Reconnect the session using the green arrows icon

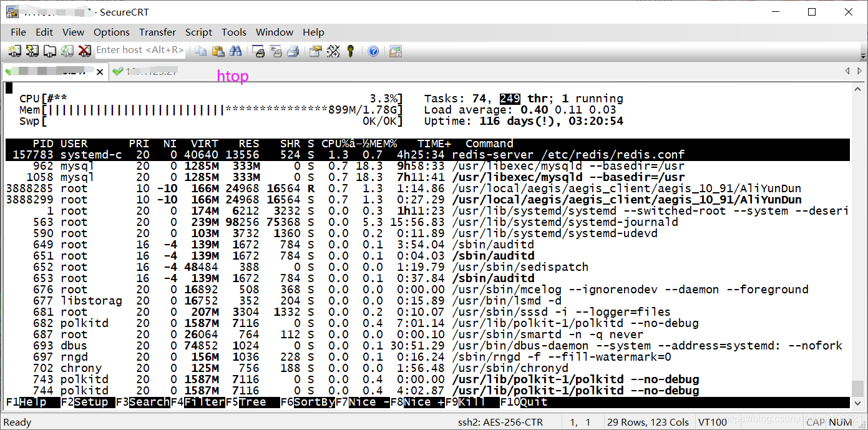(x=67, y=51)
